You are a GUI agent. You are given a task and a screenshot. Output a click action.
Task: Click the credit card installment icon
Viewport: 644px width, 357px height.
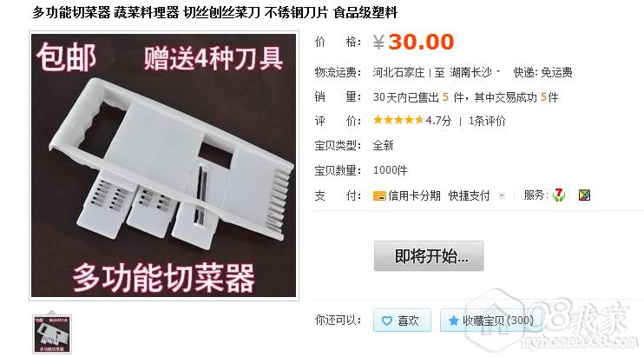379,195
